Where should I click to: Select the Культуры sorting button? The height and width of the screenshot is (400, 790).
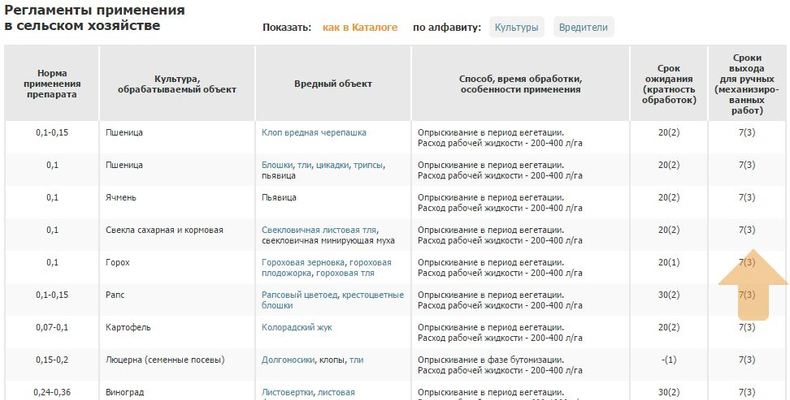pyautogui.click(x=516, y=27)
